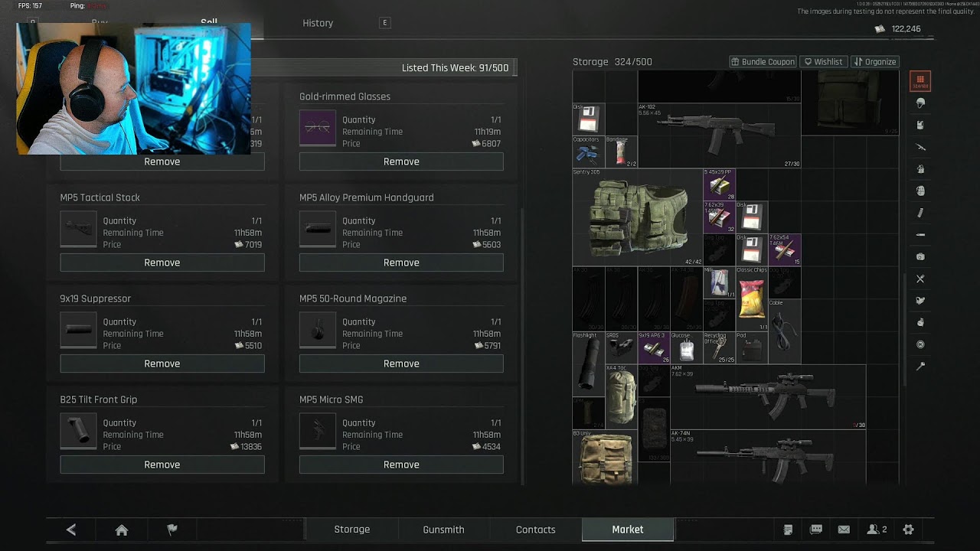Remove the MP5 Micro SMG listing

[401, 465]
